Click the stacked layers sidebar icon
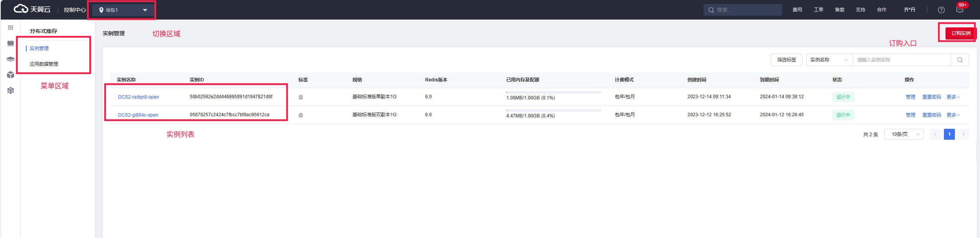This screenshot has height=238, width=980. coord(11,59)
